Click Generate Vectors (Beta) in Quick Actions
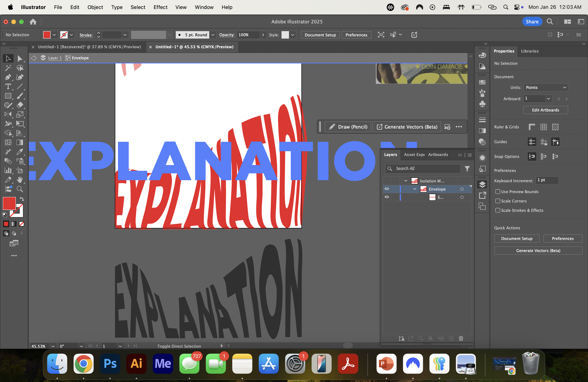 tap(538, 251)
